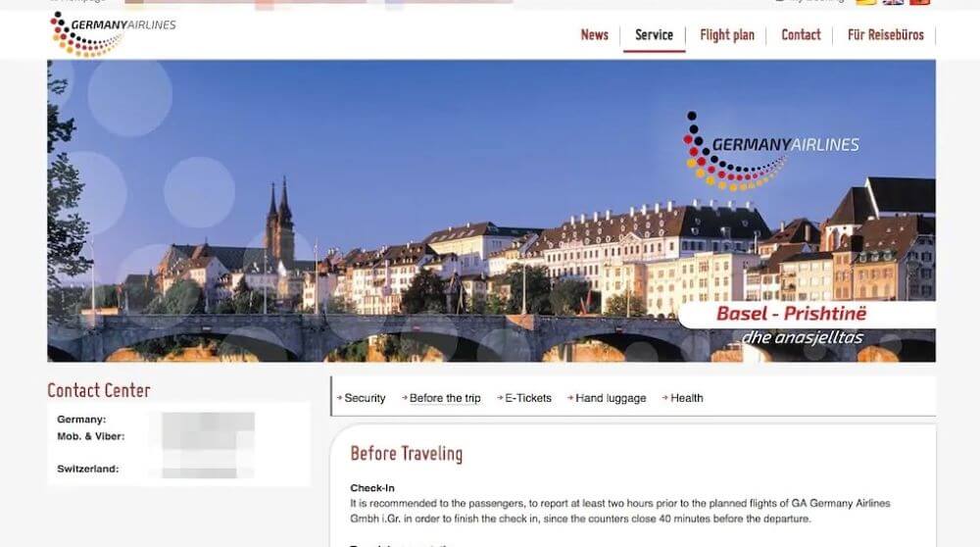Open the Für Reisebüros section
The image size is (980, 547).
pos(886,35)
